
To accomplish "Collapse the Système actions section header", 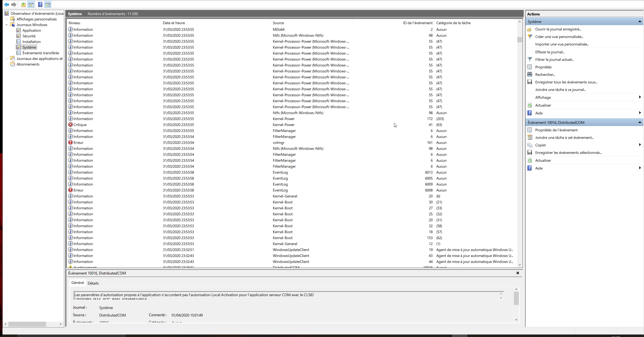I will [639, 22].
